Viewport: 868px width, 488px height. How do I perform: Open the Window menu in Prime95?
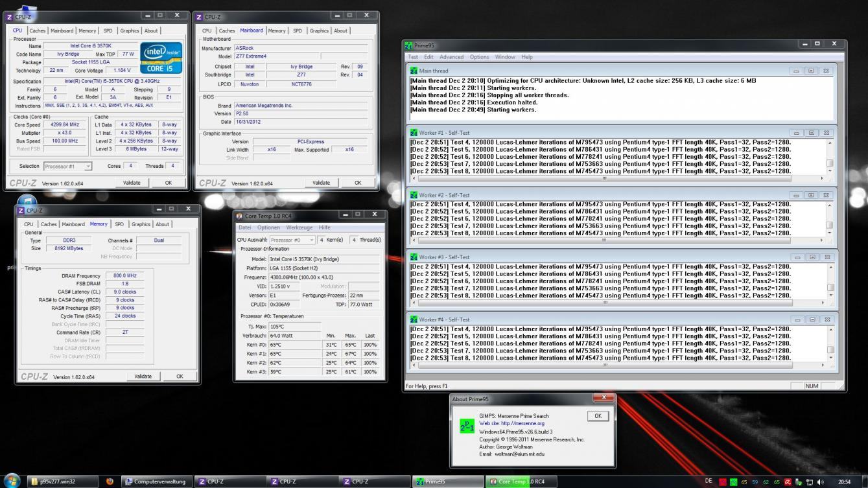(x=505, y=57)
